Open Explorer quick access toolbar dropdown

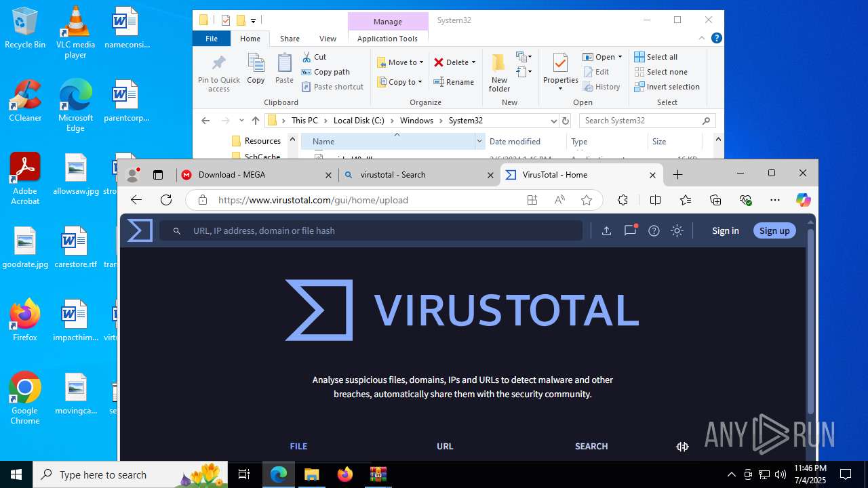pos(253,20)
